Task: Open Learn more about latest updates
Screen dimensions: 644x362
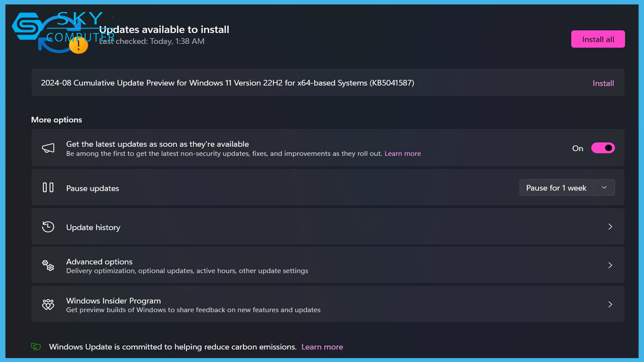Action: (403, 154)
